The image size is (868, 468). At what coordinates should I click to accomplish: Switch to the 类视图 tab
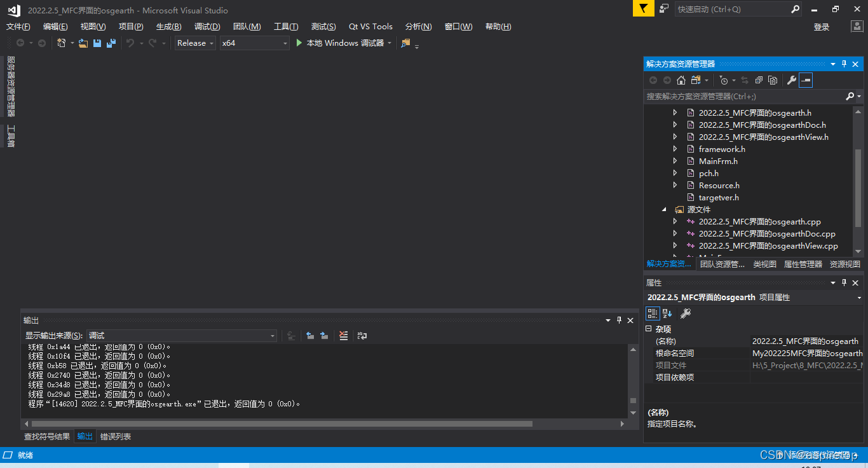click(x=765, y=264)
